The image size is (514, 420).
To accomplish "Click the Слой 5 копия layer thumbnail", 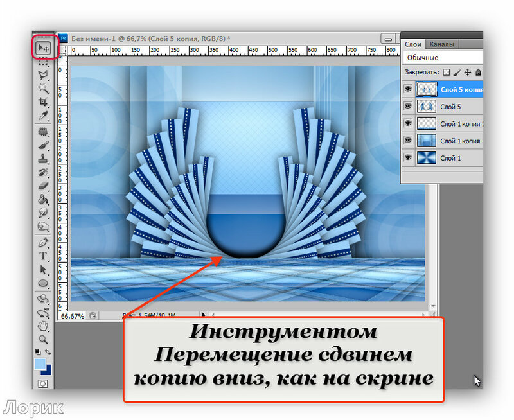I will point(427,89).
